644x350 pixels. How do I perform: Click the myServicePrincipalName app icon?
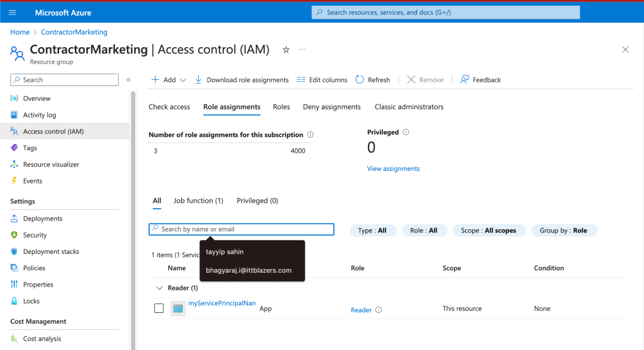[178, 309]
